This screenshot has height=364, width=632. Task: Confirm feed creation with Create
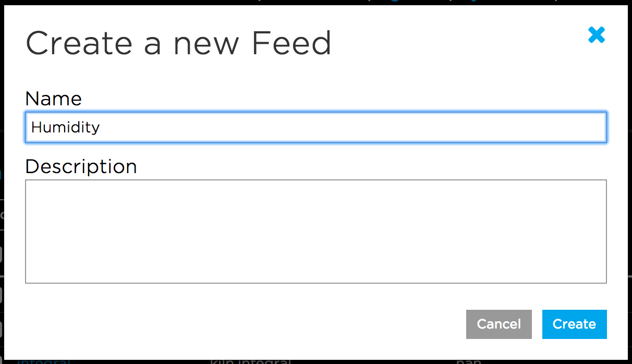click(x=574, y=324)
